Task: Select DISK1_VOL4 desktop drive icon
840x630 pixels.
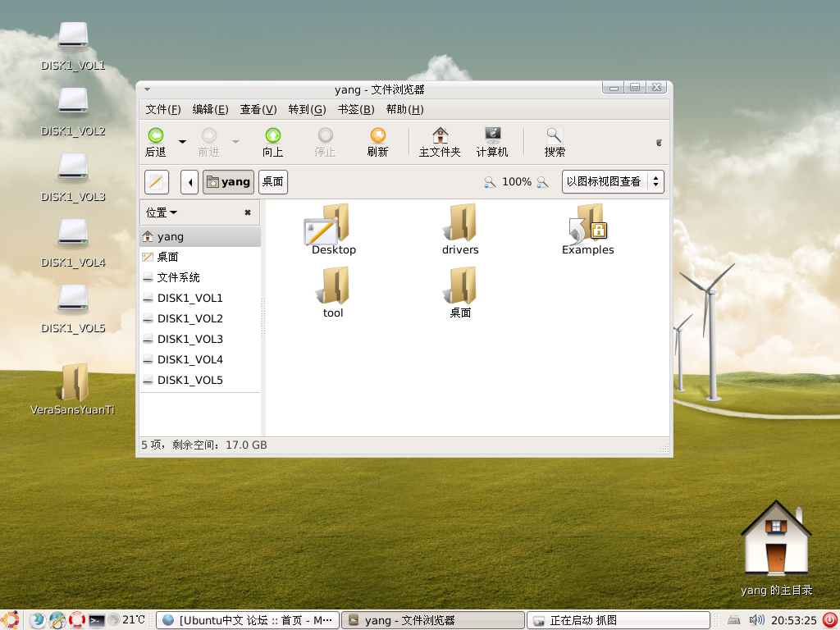Action: click(x=73, y=244)
